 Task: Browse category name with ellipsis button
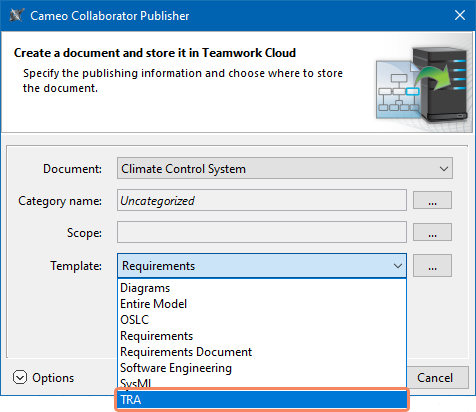click(432, 200)
